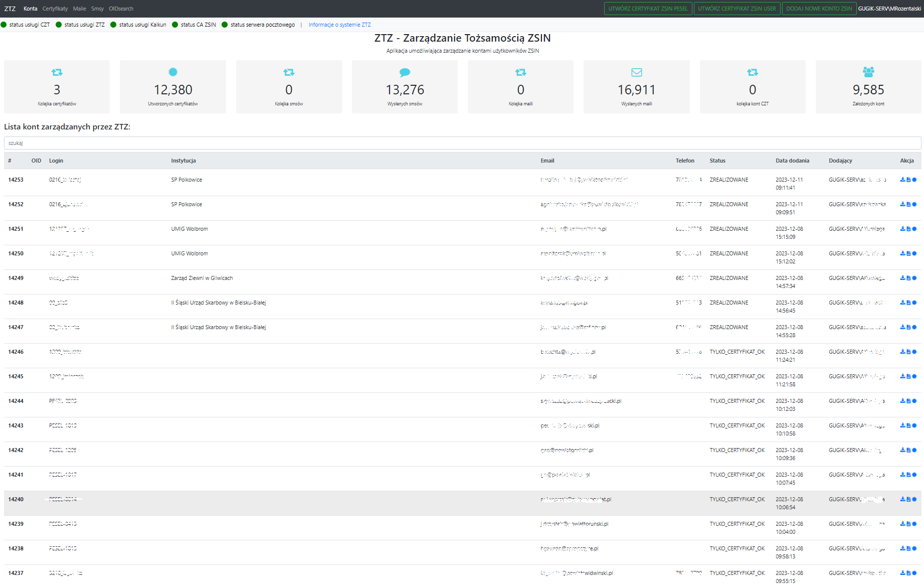Click certificate badge icon in row 14251
Viewport: 924px width, 585px height.
point(914,229)
